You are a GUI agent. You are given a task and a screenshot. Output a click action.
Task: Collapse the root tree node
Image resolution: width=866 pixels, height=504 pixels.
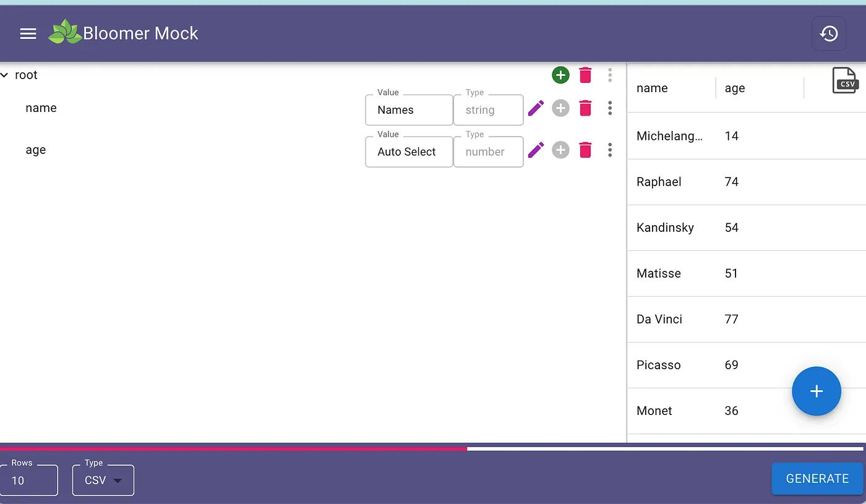(5, 75)
